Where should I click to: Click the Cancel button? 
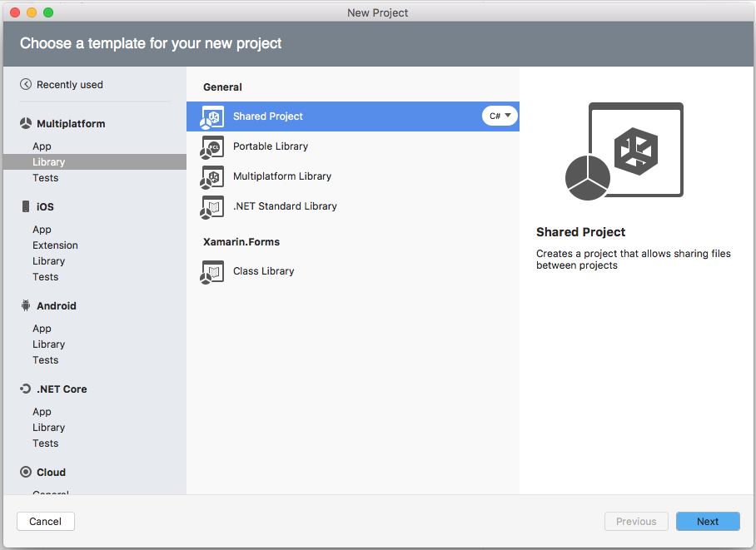(46, 521)
